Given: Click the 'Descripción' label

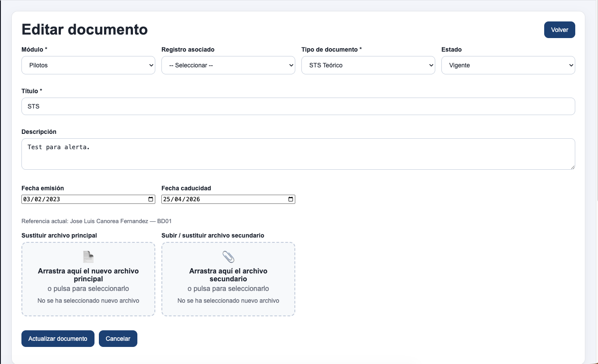Looking at the screenshot, I should (39, 132).
